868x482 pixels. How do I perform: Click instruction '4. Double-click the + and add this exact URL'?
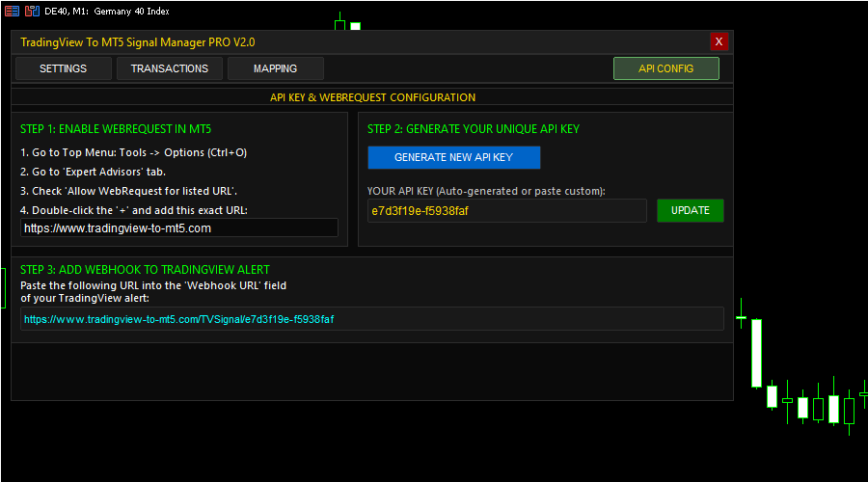point(134,210)
